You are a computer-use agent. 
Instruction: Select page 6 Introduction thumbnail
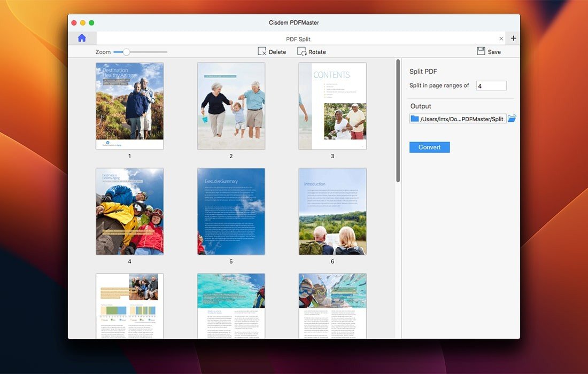(x=332, y=212)
